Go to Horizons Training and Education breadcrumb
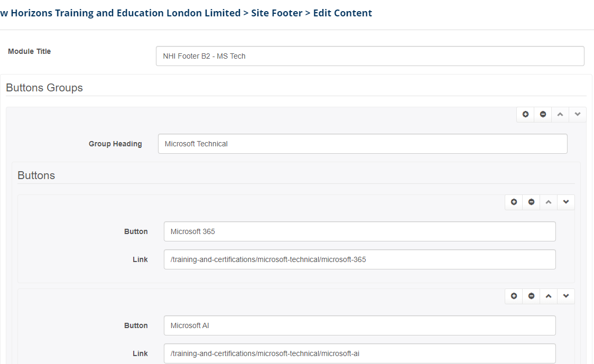The width and height of the screenshot is (594, 364). [120, 13]
